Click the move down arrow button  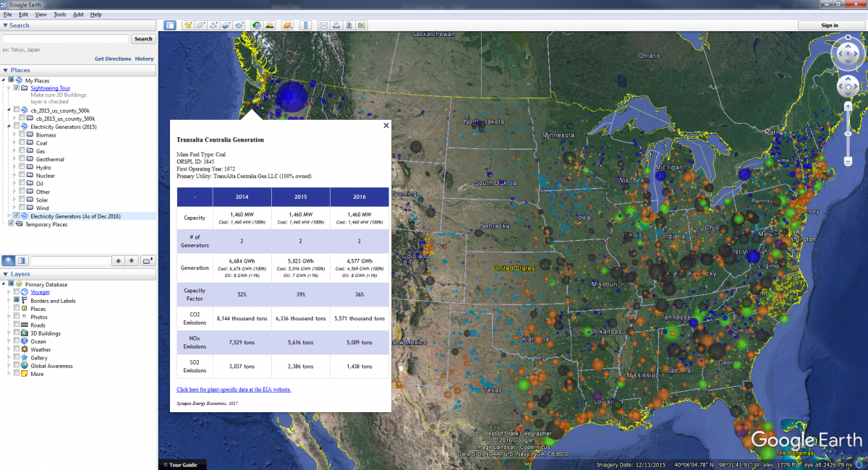tap(131, 260)
